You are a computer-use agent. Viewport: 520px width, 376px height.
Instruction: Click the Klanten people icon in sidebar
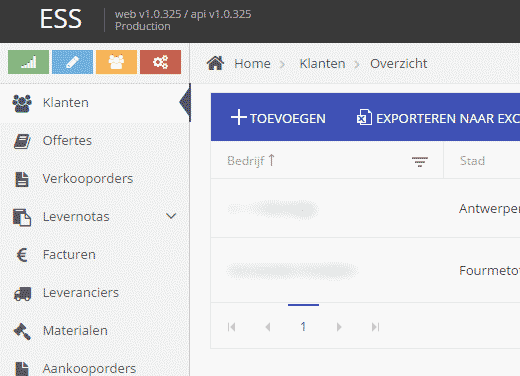pos(22,103)
